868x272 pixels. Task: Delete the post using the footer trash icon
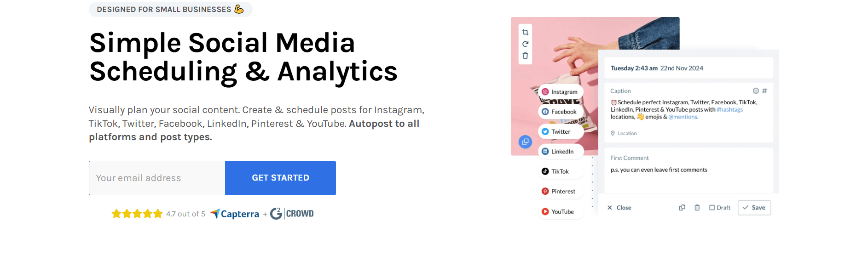(x=697, y=208)
